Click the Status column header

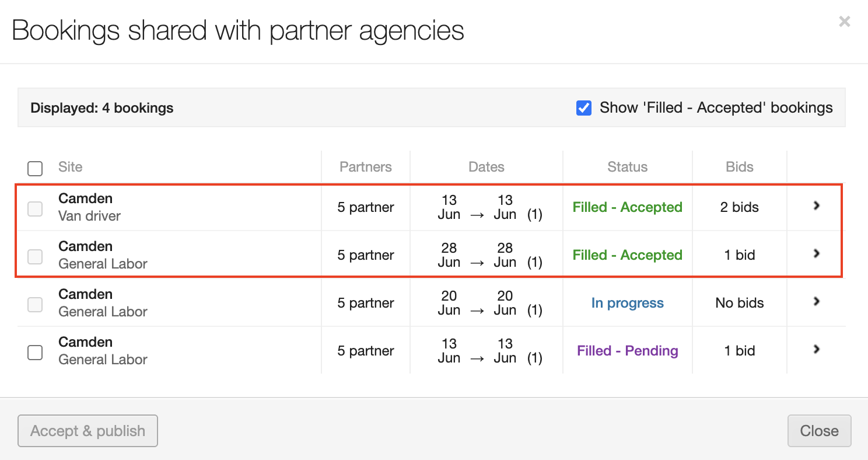click(627, 167)
